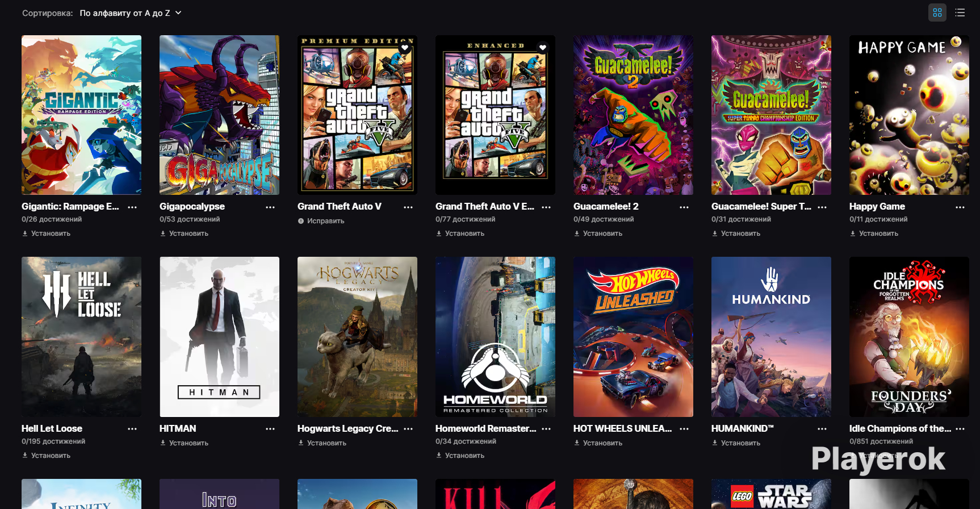
Task: Open more options for Guacamelee! Super Turbo
Action: pos(822,207)
